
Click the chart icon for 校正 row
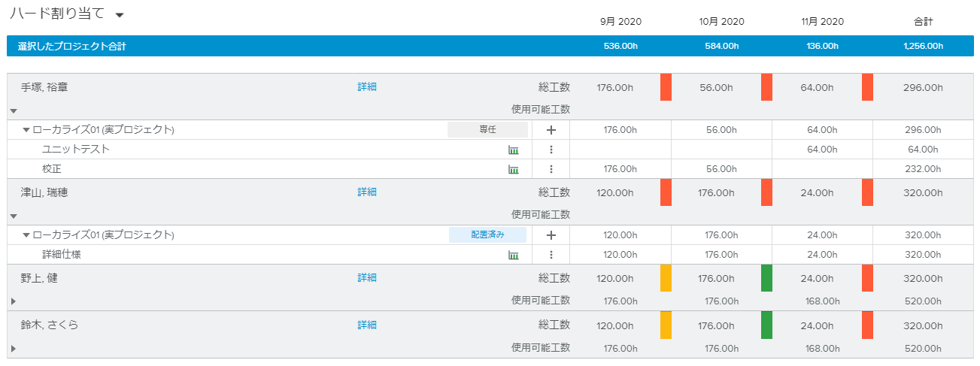[514, 169]
